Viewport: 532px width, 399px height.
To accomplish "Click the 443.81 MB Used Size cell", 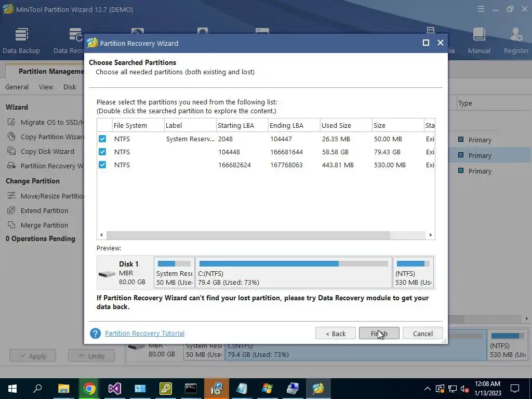I will pos(338,165).
